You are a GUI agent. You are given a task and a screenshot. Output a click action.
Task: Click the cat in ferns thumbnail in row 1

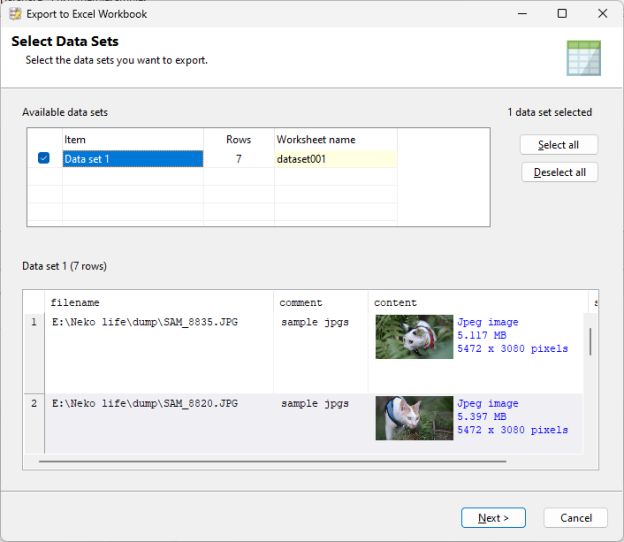click(414, 337)
